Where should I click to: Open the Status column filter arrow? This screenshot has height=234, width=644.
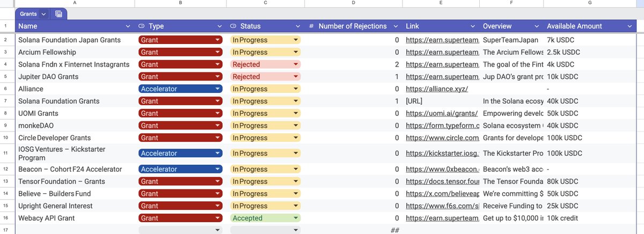pos(298,26)
